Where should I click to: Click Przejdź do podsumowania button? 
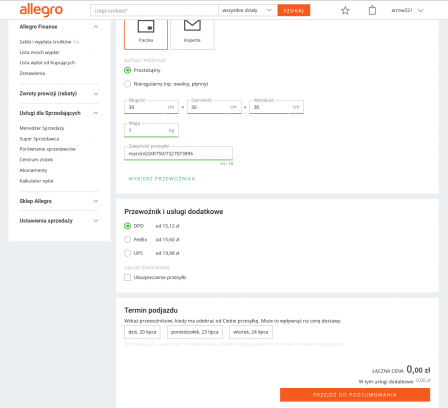(355, 395)
